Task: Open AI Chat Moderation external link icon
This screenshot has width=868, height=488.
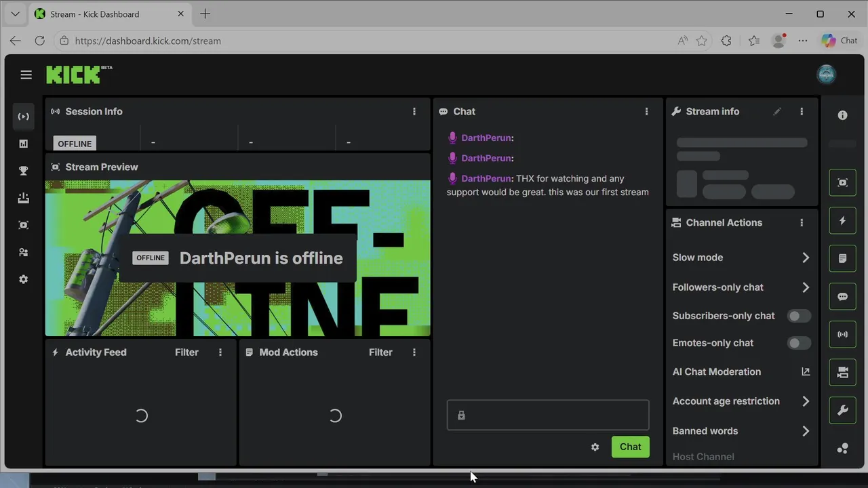Action: point(806,371)
